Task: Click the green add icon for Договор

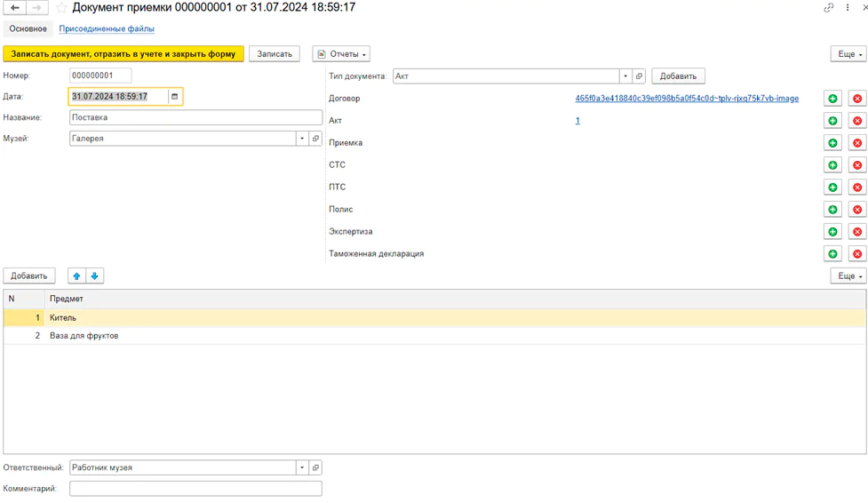Action: click(832, 99)
